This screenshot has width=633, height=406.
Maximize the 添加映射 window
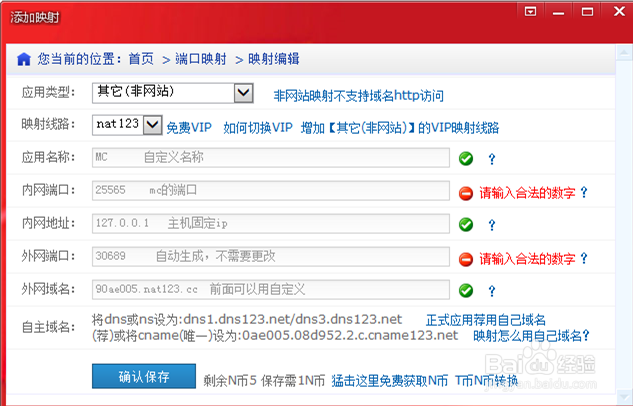[x=587, y=12]
